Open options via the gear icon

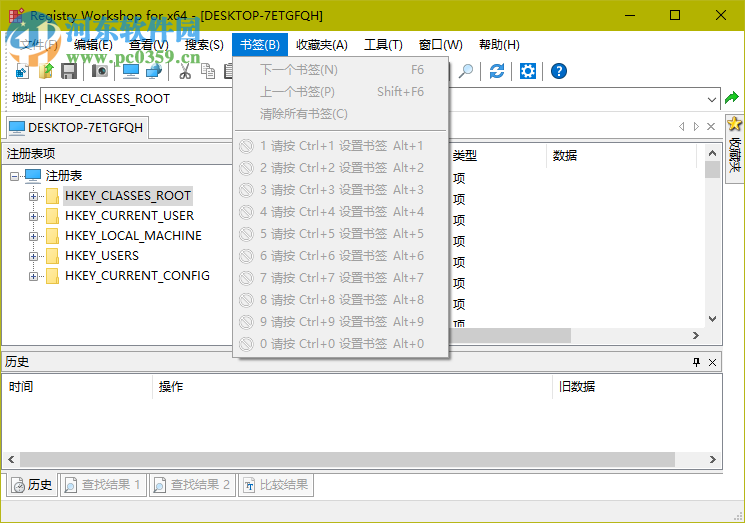tap(527, 71)
